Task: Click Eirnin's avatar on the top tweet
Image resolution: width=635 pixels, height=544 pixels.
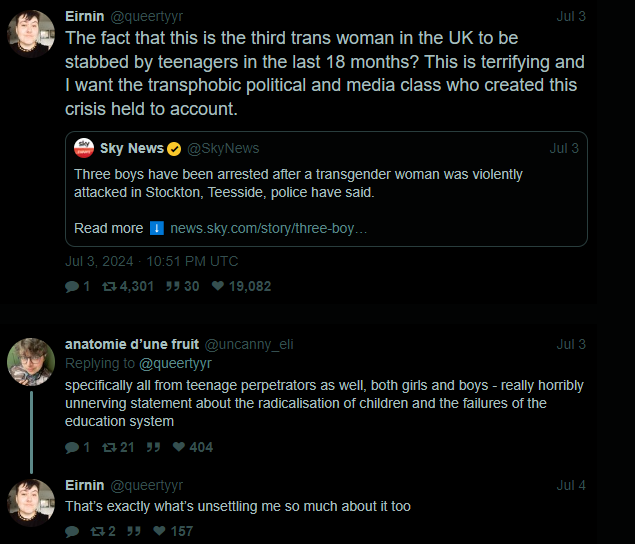Action: (31, 35)
